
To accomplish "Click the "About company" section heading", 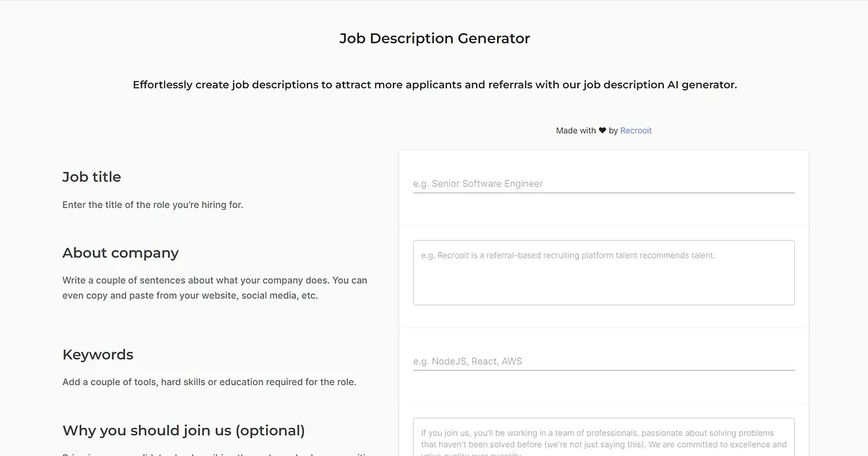I will [x=120, y=253].
